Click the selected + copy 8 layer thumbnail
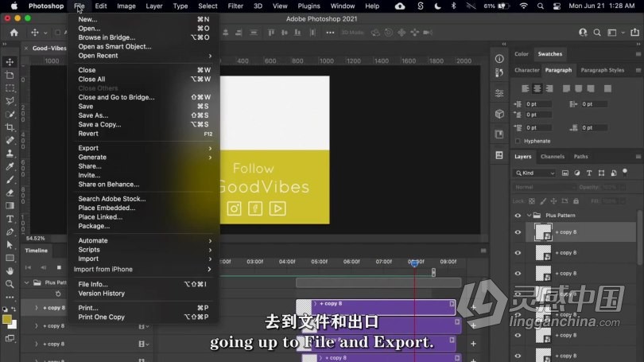This screenshot has height=362, width=644. 543,232
